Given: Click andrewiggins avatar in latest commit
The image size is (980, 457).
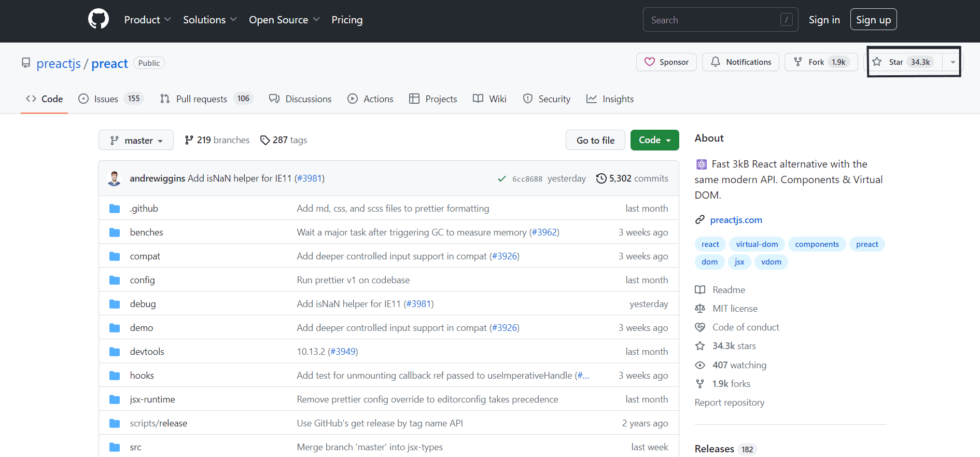Looking at the screenshot, I should [114, 178].
